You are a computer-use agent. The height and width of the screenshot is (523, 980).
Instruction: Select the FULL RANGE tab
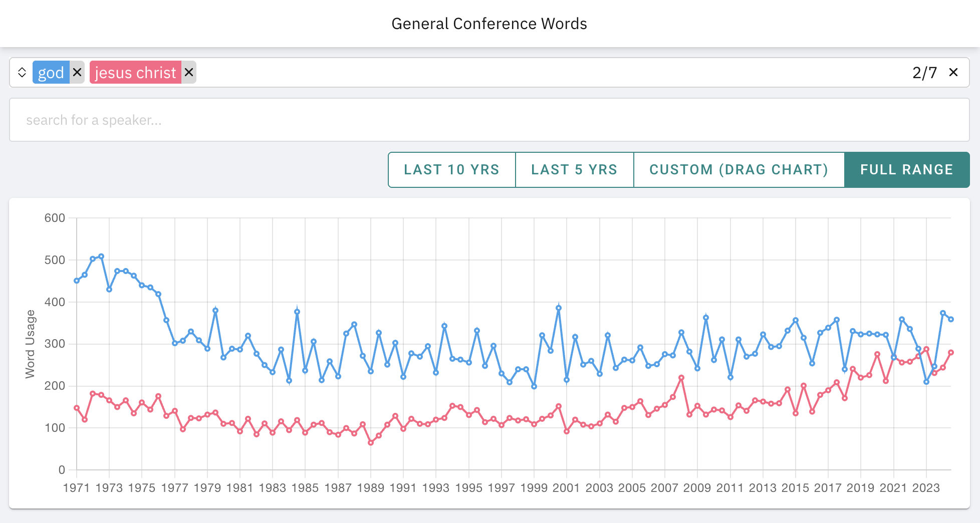(906, 169)
